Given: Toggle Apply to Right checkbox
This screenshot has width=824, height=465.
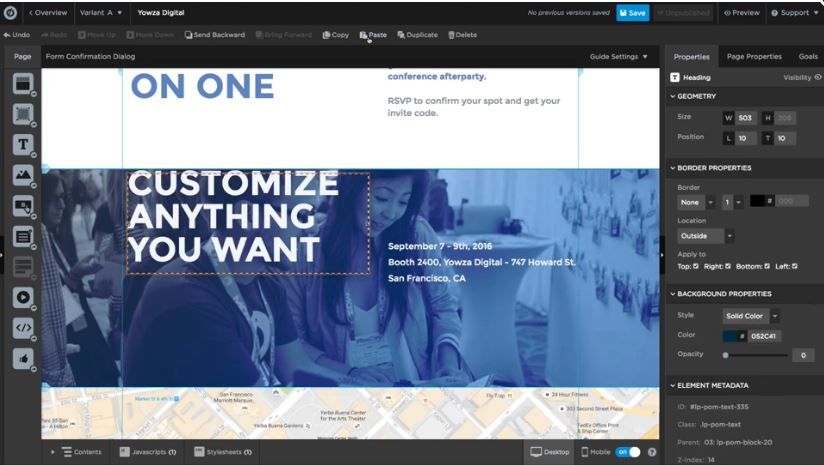Looking at the screenshot, I should pos(728,266).
